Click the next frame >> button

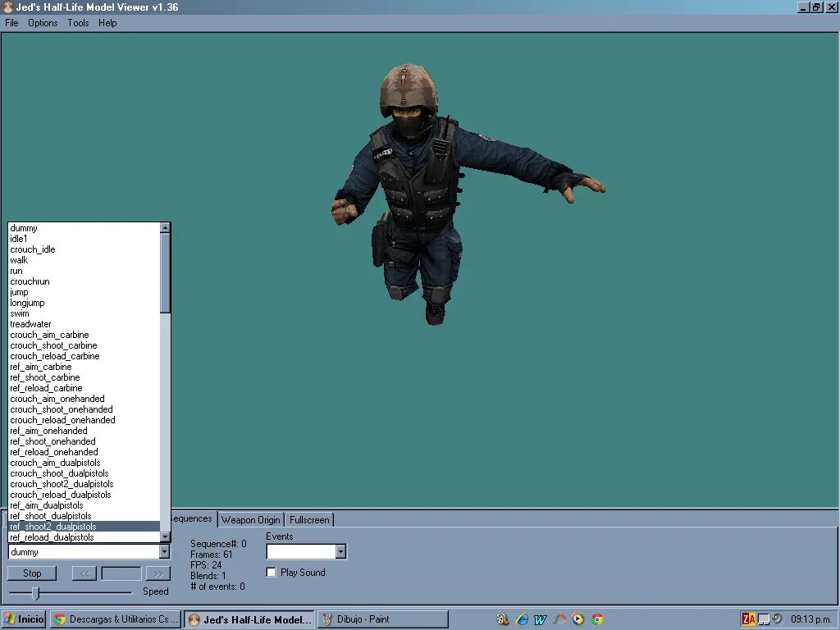point(158,573)
